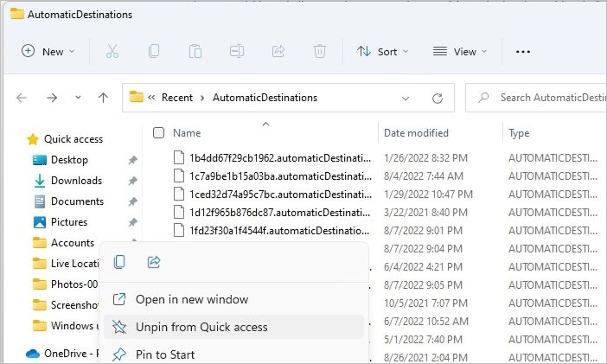The width and height of the screenshot is (607, 364).
Task: Click the Cut scissors icon in toolbar
Action: [x=112, y=51]
